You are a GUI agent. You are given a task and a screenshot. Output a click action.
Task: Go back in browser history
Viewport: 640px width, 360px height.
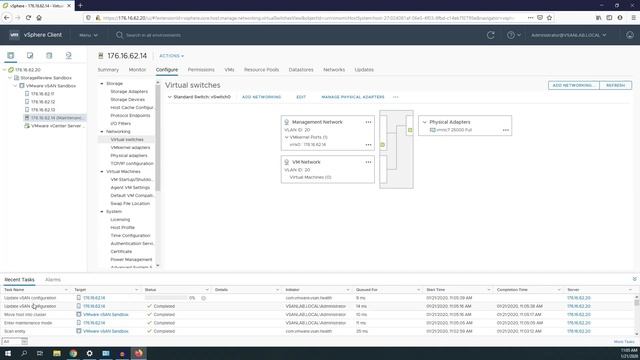(7, 18)
